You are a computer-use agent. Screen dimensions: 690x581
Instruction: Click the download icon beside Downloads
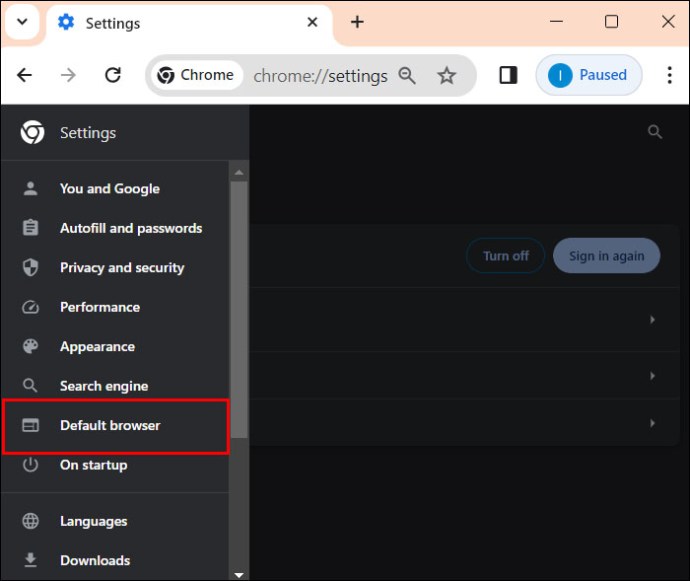(30, 560)
